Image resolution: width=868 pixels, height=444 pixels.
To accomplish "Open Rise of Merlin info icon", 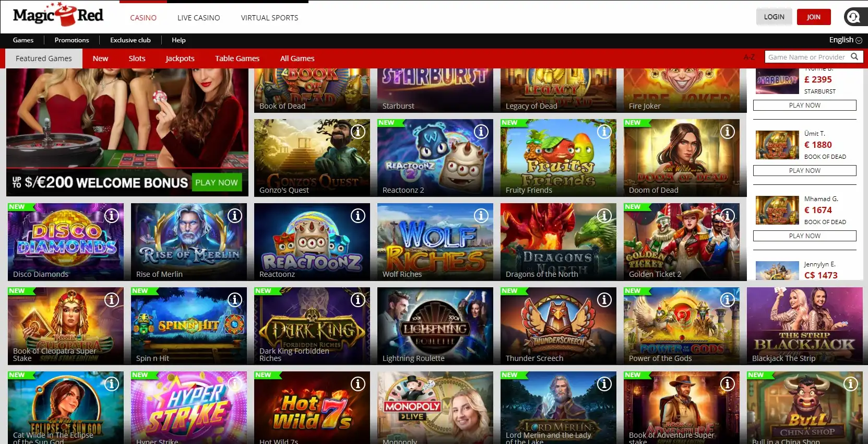I will 235,216.
